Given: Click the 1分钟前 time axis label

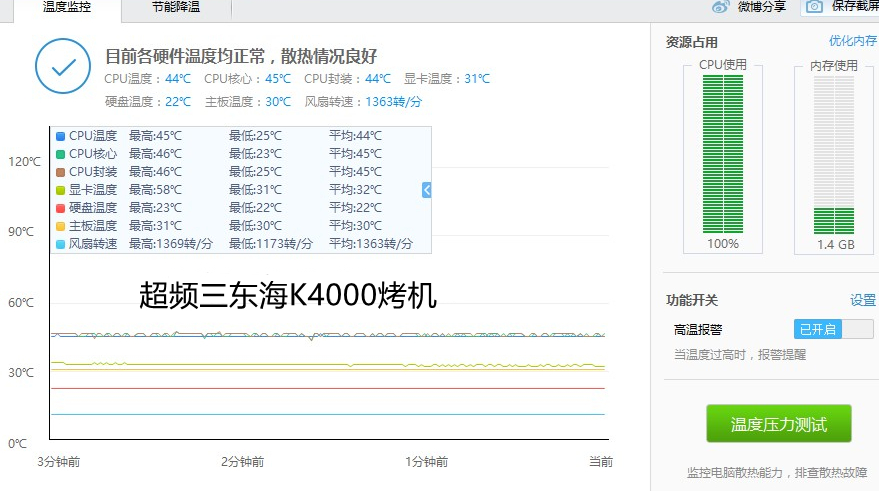Looking at the screenshot, I should [427, 462].
